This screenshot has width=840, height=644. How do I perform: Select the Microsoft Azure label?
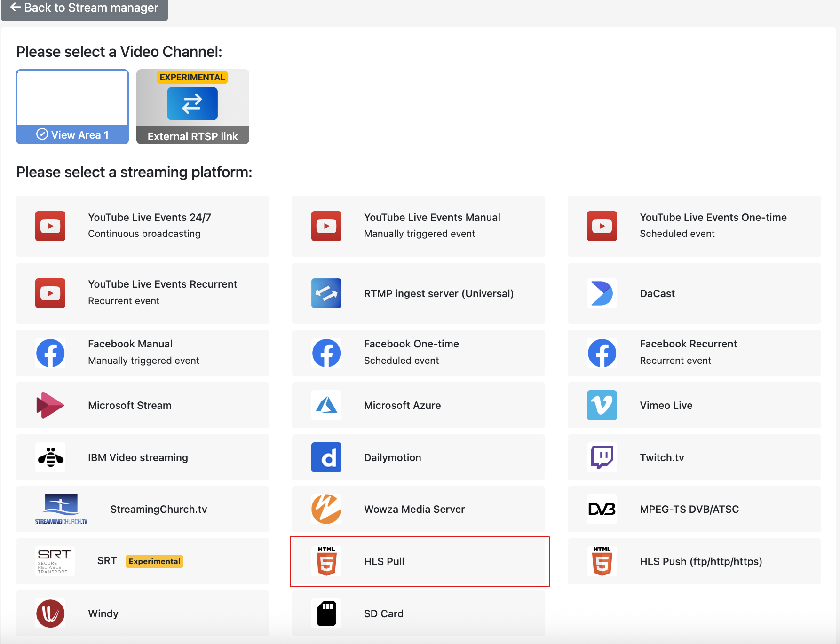(403, 406)
